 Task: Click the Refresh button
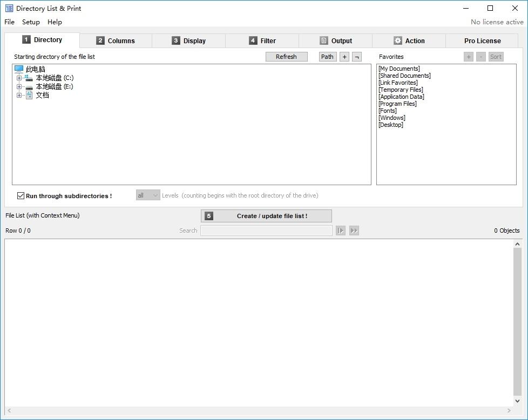[x=286, y=57]
